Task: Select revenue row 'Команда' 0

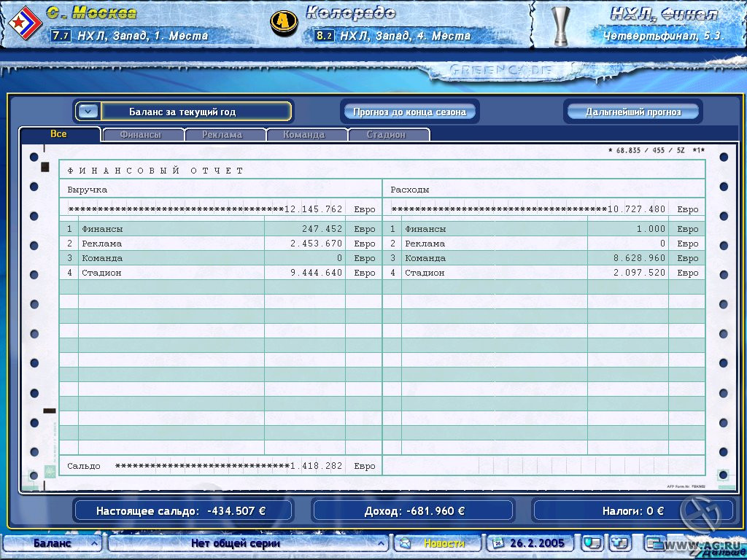Action: pyautogui.click(x=220, y=258)
